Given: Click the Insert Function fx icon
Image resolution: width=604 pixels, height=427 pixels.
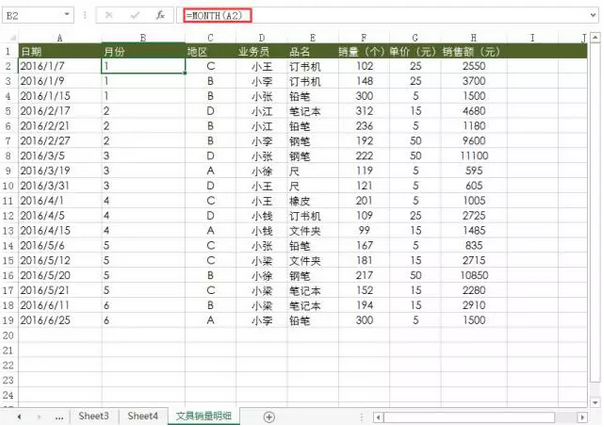Looking at the screenshot, I should pos(159,16).
